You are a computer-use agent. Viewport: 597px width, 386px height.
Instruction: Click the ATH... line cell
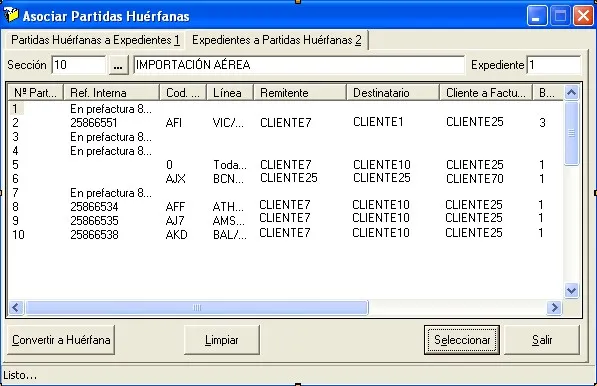pyautogui.click(x=228, y=207)
